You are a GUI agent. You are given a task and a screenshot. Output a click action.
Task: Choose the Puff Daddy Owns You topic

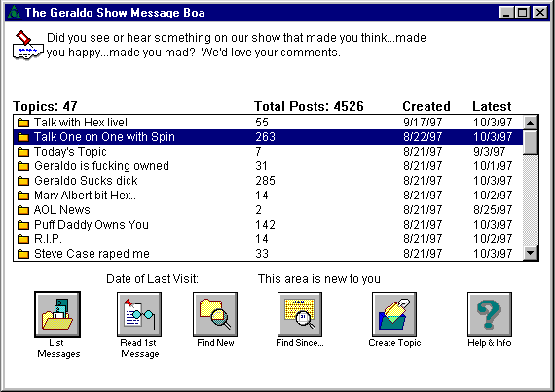point(268,225)
